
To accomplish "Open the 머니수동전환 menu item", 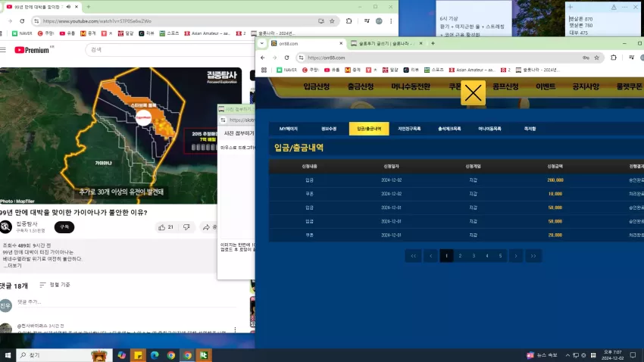I will click(x=411, y=86).
